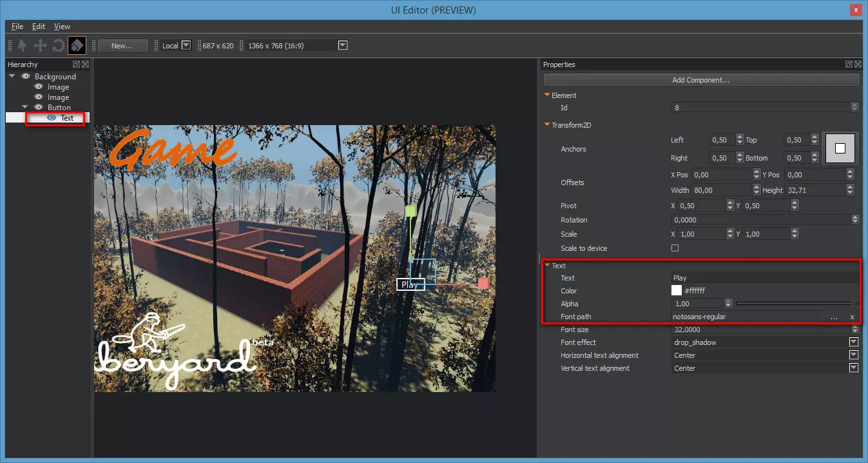Viewport: 868px width, 463px height.
Task: Click the Add Component button
Action: pyautogui.click(x=701, y=80)
